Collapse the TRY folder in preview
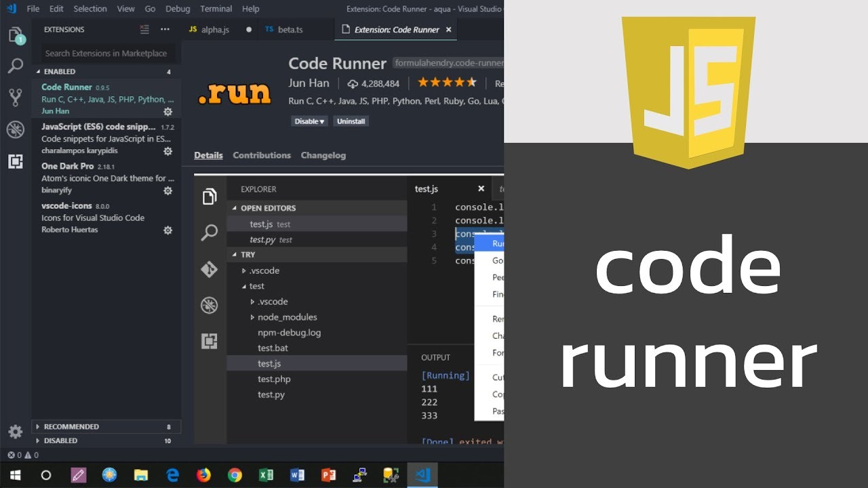 [317, 255]
